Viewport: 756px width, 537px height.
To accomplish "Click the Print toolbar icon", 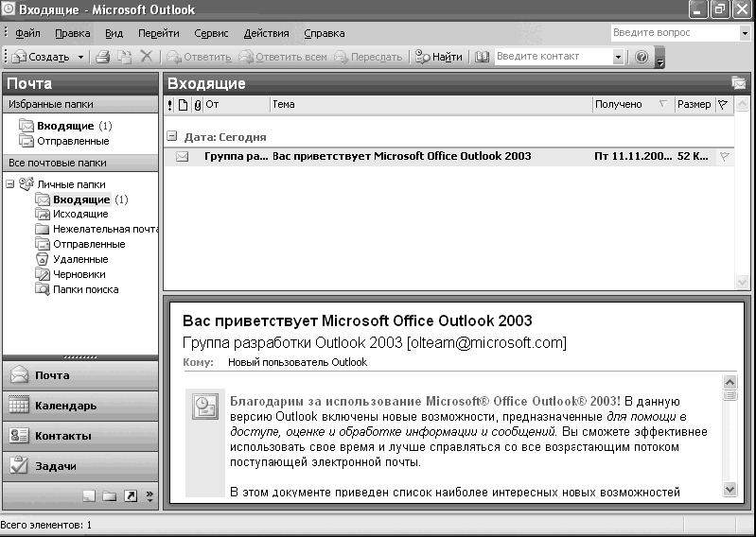I will pos(102,57).
